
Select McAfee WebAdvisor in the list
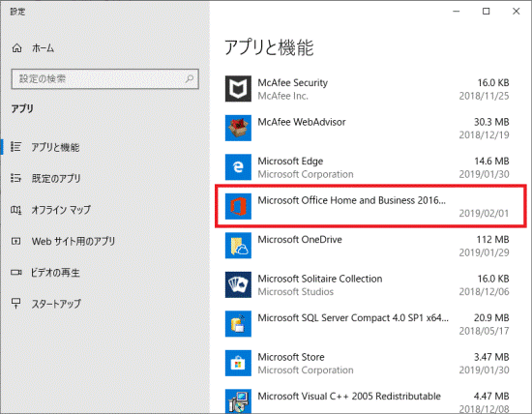click(302, 122)
